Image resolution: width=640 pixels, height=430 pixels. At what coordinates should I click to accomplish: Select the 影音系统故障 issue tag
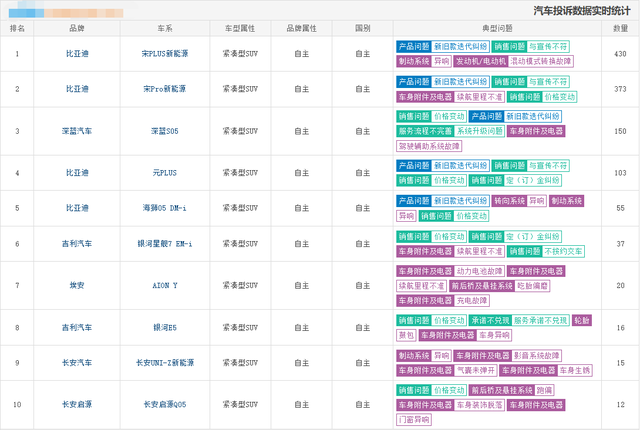536,356
